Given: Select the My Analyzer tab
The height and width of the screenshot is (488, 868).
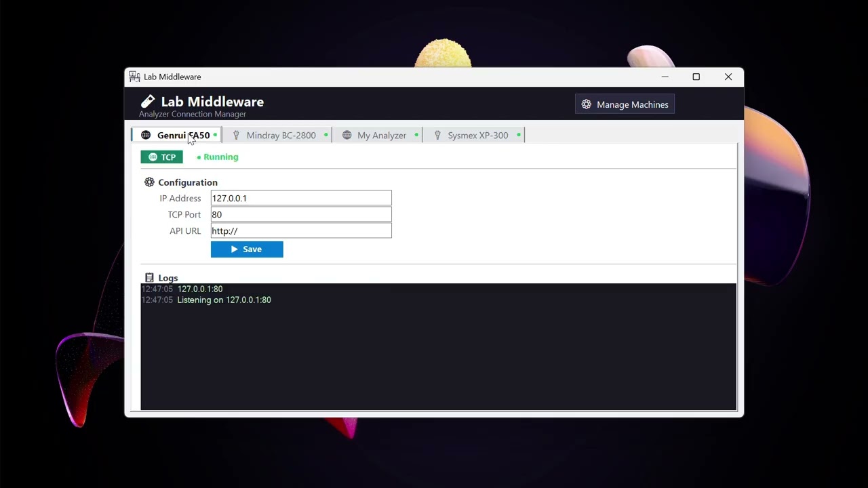Looking at the screenshot, I should pyautogui.click(x=377, y=136).
